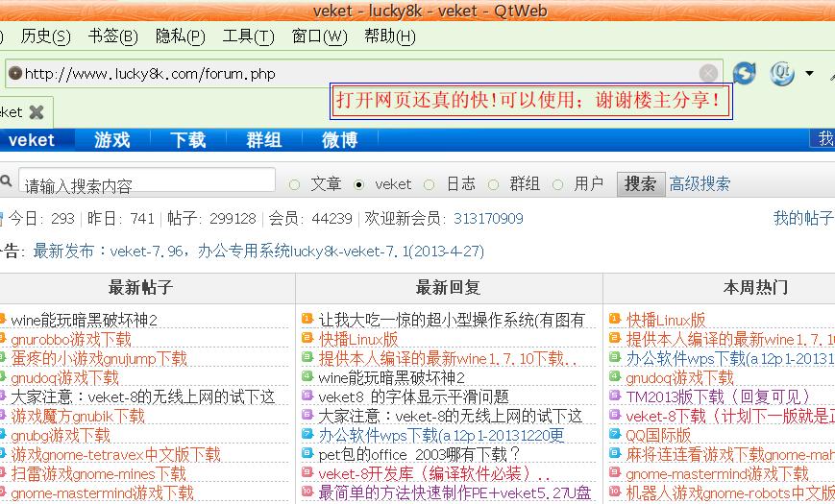Click rank 8 icon beside 麻将连连看游戏下载 post
The image size is (835, 504).
pos(615,453)
